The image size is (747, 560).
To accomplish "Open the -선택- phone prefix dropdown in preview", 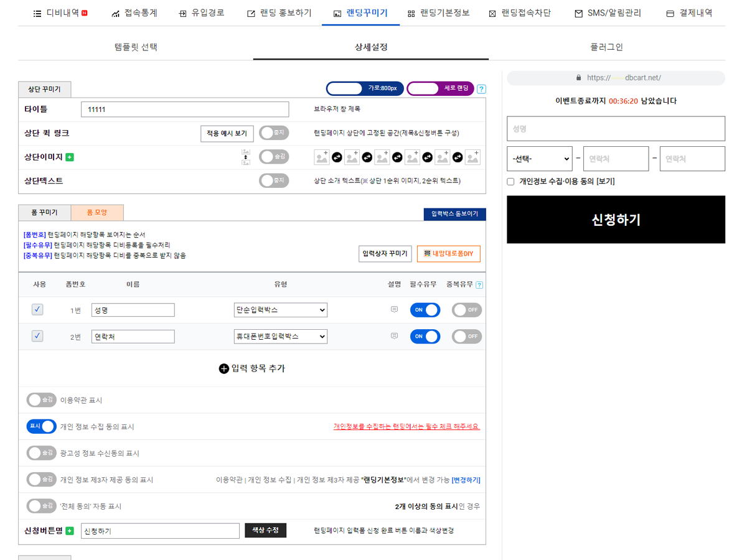I will pyautogui.click(x=540, y=159).
